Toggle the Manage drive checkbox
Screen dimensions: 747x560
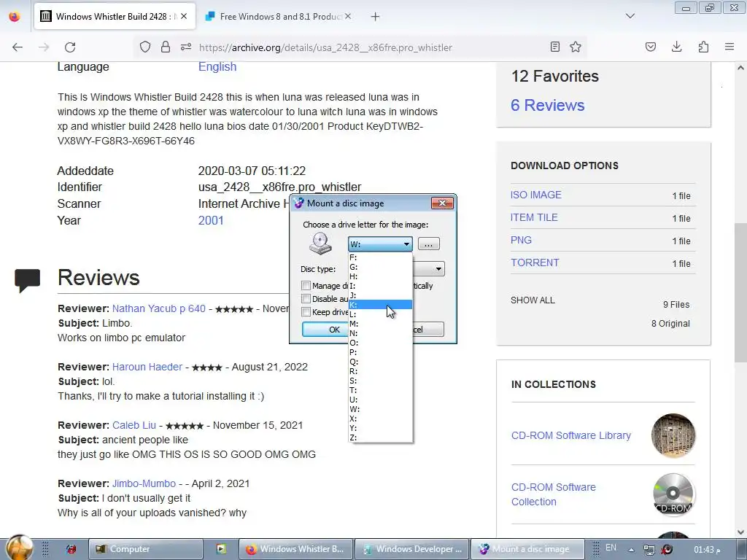pyautogui.click(x=306, y=286)
